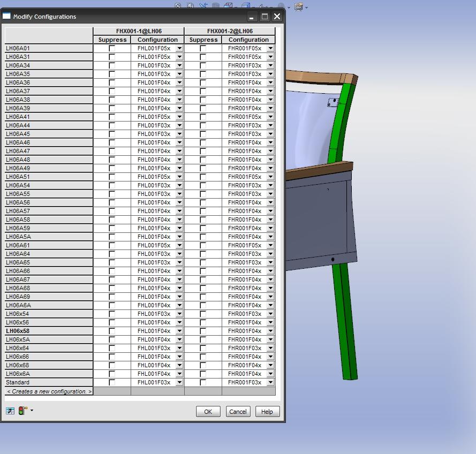This screenshot has height=454, width=476.
Task: Click the Cancel button
Action: [238, 412]
